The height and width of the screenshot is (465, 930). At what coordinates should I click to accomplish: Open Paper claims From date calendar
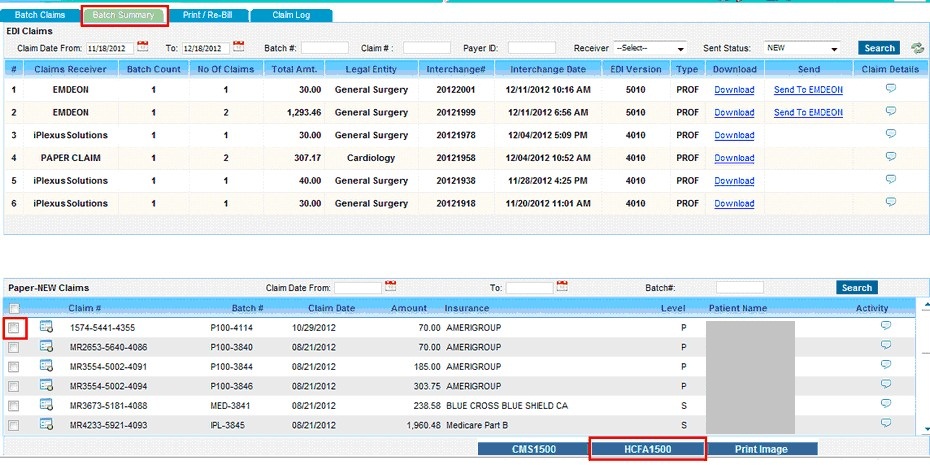pyautogui.click(x=390, y=286)
